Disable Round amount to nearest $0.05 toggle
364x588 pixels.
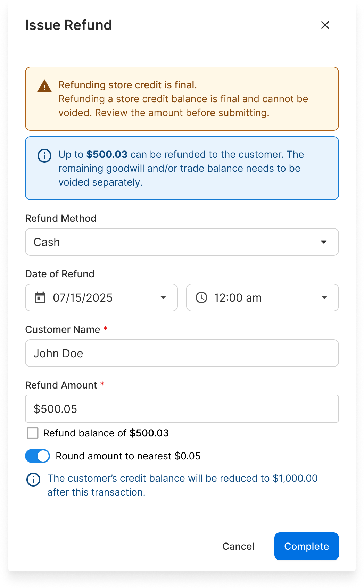(x=38, y=456)
